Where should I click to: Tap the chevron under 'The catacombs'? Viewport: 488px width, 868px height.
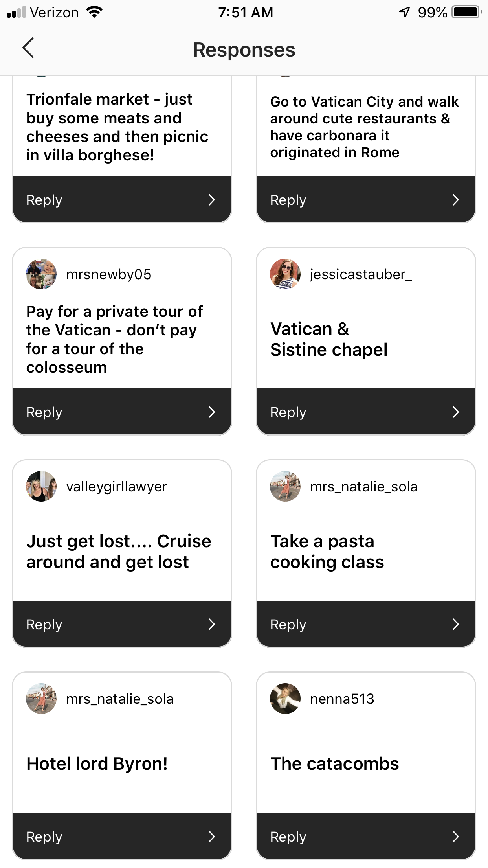click(x=456, y=837)
